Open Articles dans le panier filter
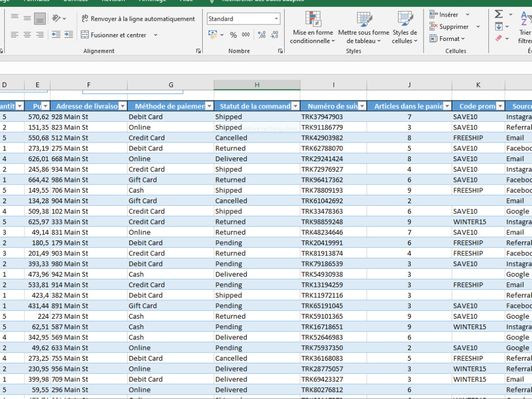This screenshot has width=532, height=399. coord(447,106)
